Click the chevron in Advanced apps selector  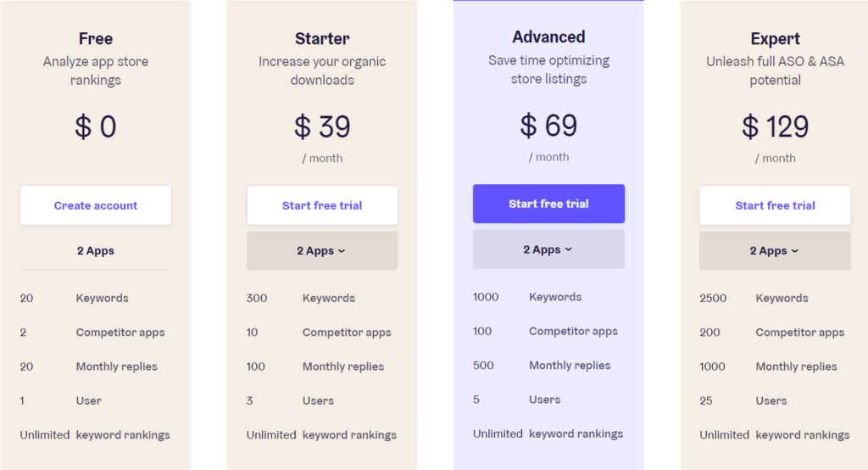click(569, 250)
